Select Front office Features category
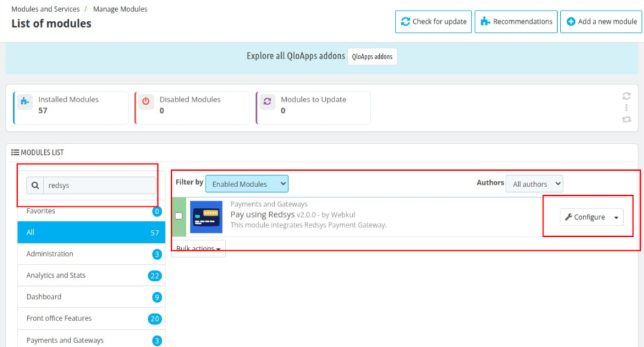Screen dimensions: 644x347 [91, 318]
